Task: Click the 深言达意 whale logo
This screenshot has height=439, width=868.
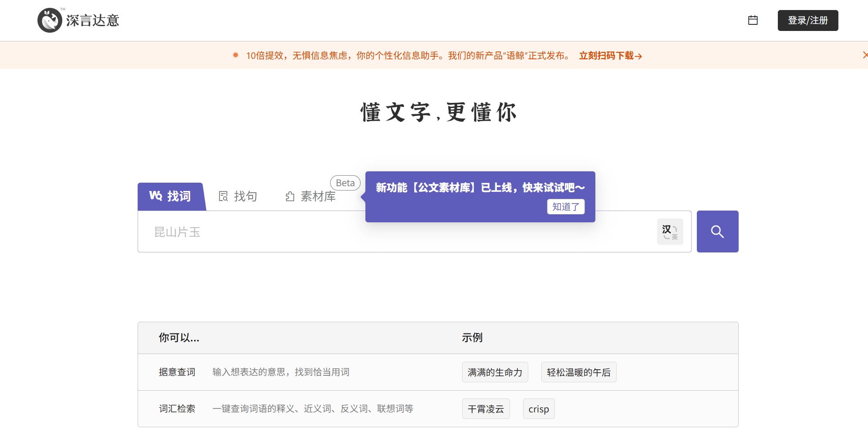Action: point(50,20)
